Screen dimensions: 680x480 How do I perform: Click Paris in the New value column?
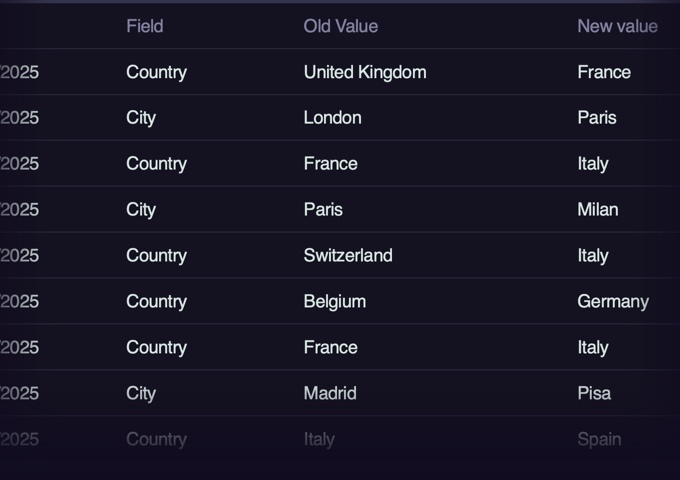[596, 118]
